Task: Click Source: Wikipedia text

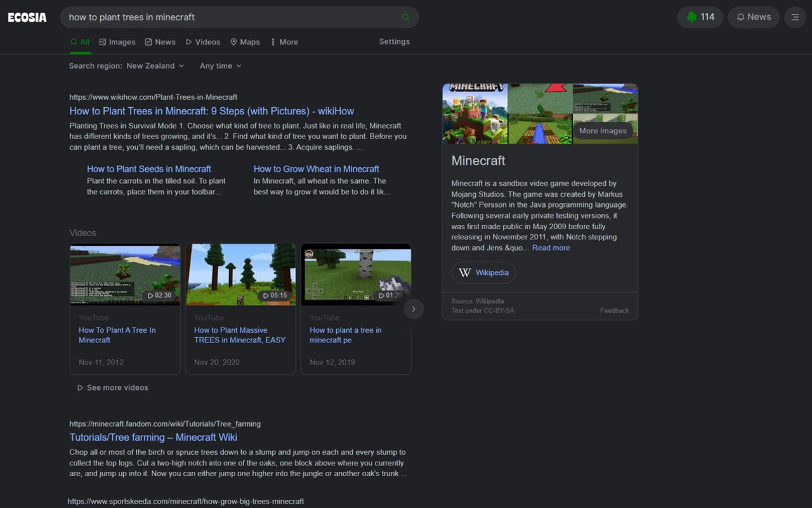Action: point(478,301)
